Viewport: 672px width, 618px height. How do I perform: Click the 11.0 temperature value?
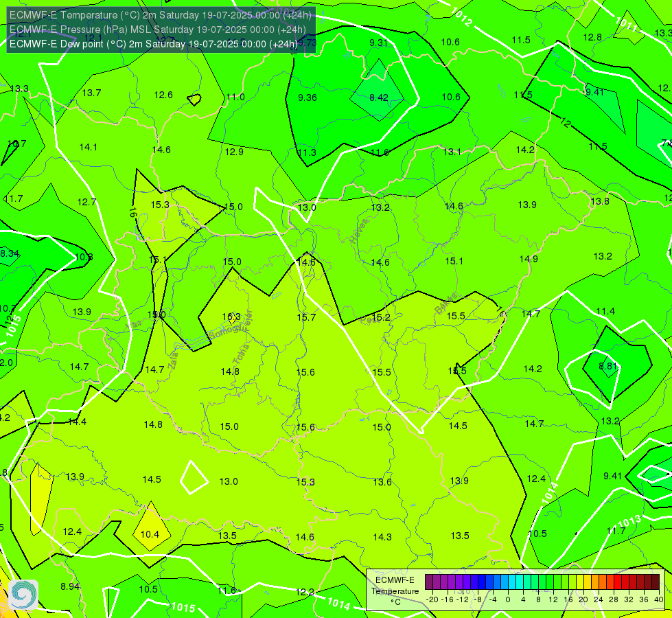coord(235,97)
